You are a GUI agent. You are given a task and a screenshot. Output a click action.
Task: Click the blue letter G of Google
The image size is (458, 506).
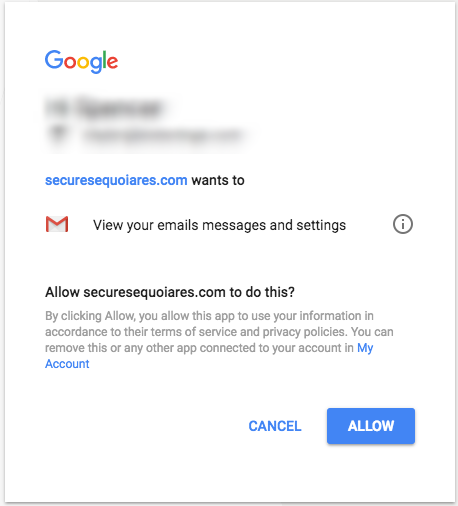coord(54,59)
